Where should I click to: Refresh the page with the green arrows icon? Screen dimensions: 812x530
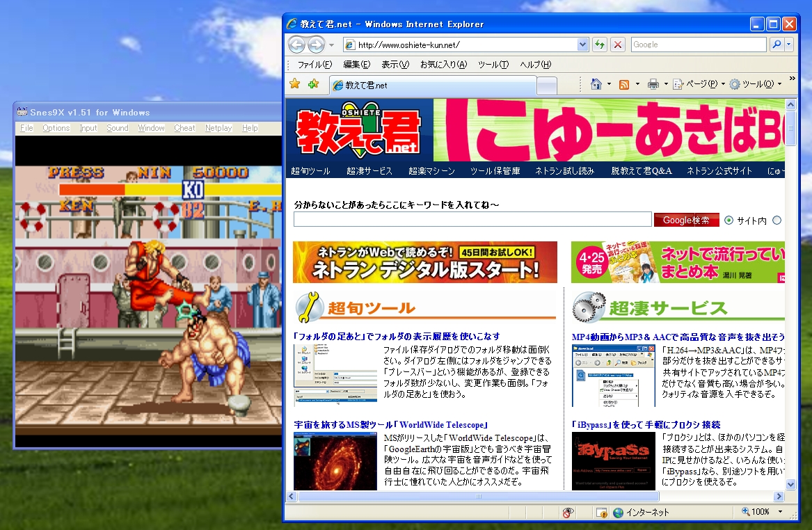point(600,45)
